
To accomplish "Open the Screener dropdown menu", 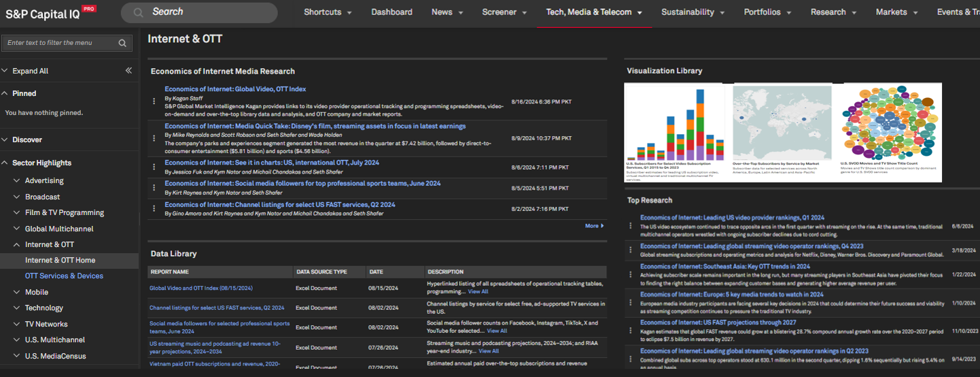I will (504, 12).
